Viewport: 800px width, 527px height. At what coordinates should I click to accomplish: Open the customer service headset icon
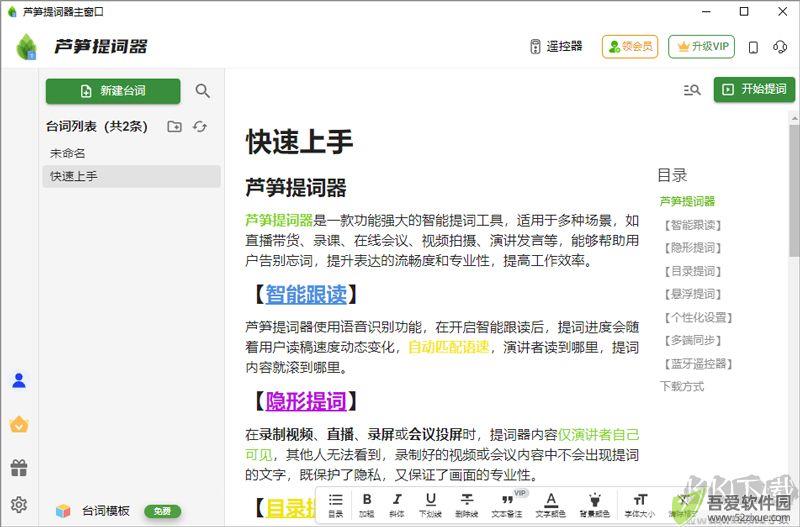click(780, 47)
